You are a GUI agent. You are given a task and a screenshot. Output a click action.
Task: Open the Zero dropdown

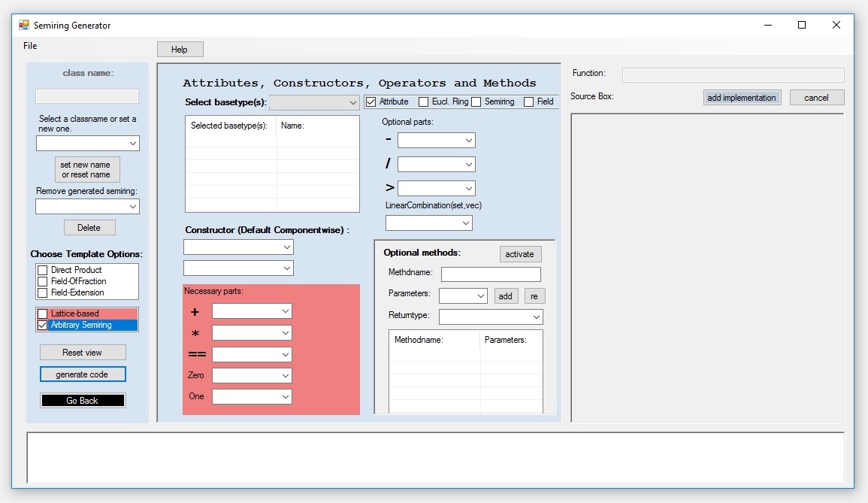click(252, 375)
